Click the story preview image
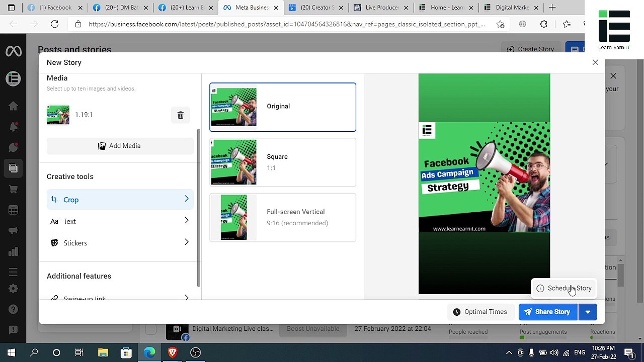Viewport: 644px width, 362px height. click(x=484, y=184)
